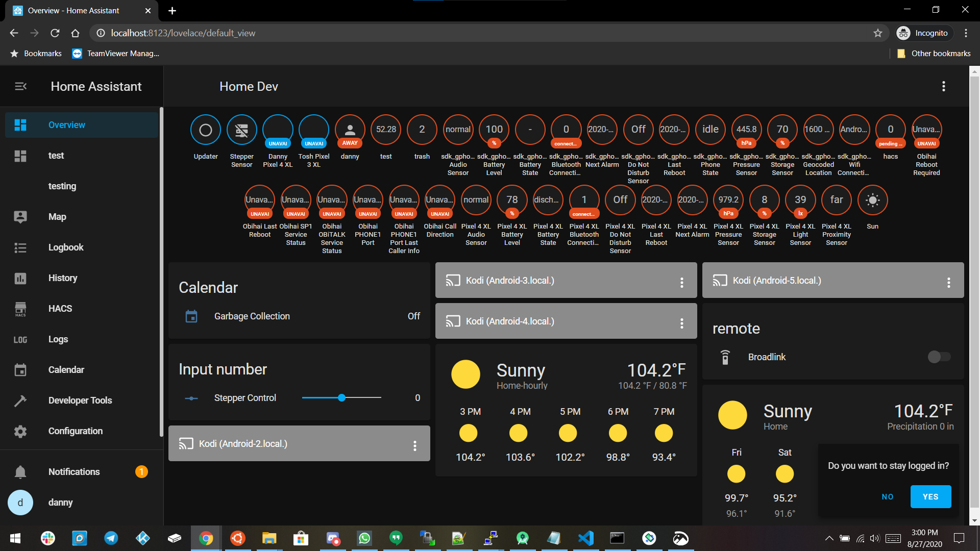980x551 pixels.
Task: Adjust the Stepper Control slider
Action: point(341,397)
